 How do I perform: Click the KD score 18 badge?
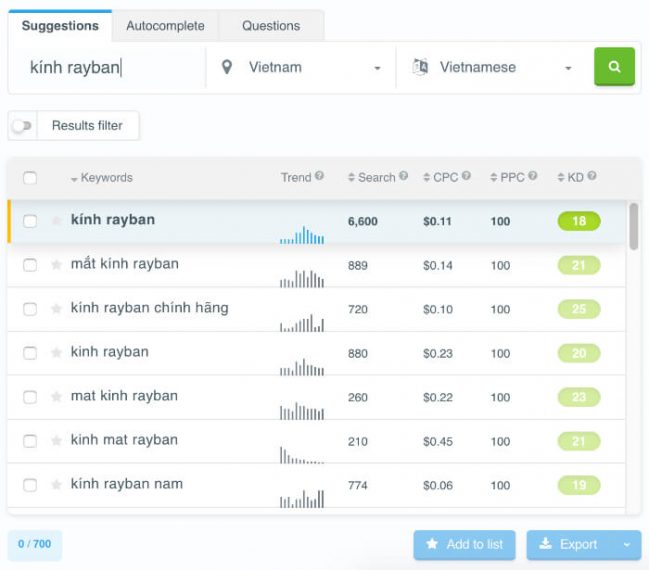coord(579,221)
